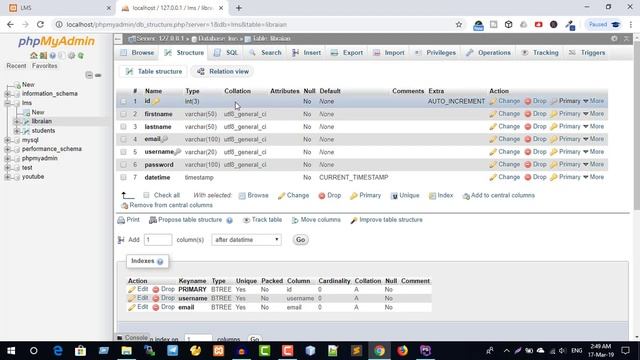
Task: Tick the checkbox for firstname row
Action: click(x=123, y=114)
